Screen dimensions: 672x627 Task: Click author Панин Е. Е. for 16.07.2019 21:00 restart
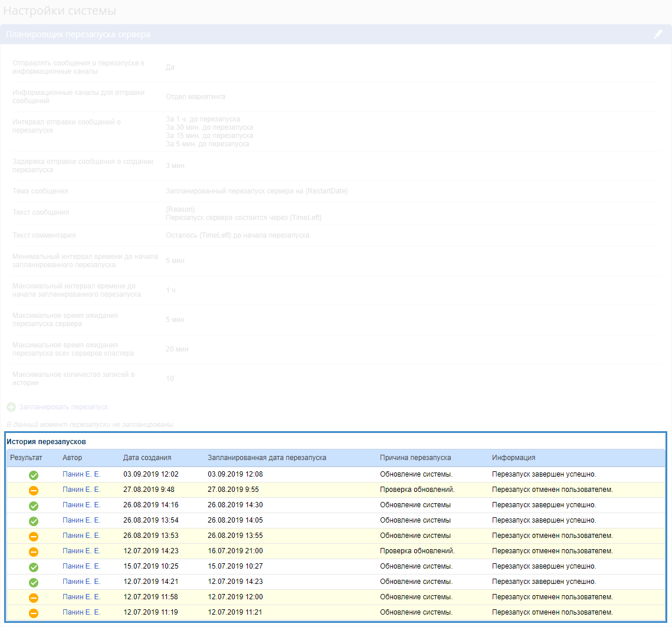(x=81, y=551)
